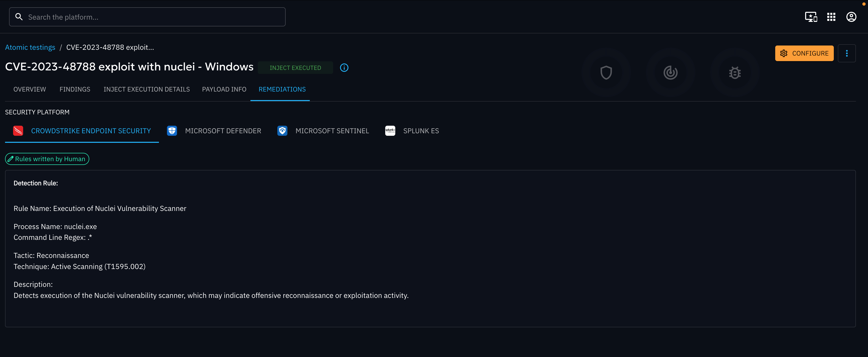Viewport: 868px width, 357px height.
Task: Open the Payload Info tab
Action: coord(224,89)
